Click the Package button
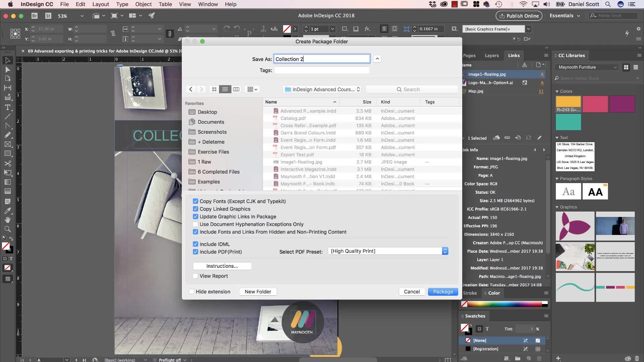The width and height of the screenshot is (644, 362). (443, 292)
